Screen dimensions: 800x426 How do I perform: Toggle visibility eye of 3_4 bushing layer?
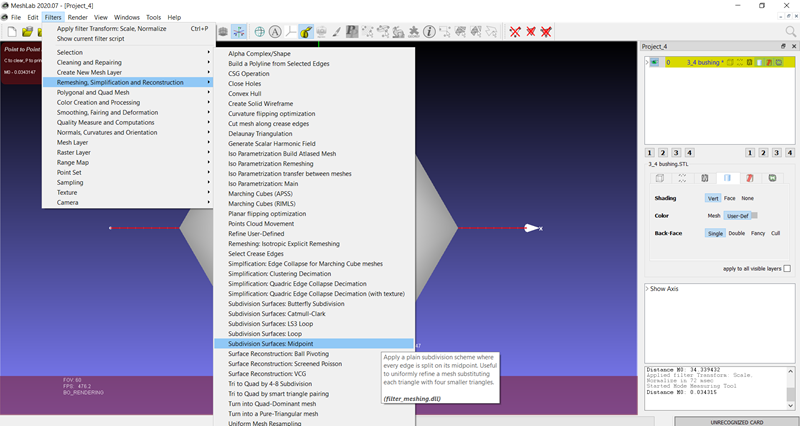pos(655,62)
